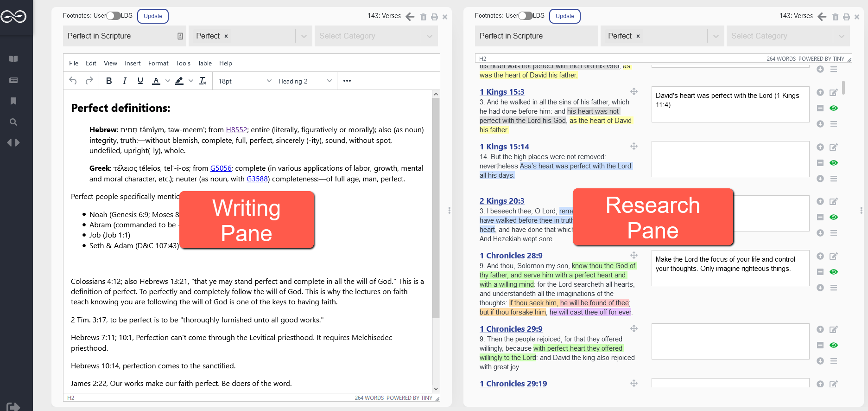Image resolution: width=868 pixels, height=411 pixels.
Task: Toggle Footnotes User/LDS switch in left pane
Action: (x=114, y=16)
